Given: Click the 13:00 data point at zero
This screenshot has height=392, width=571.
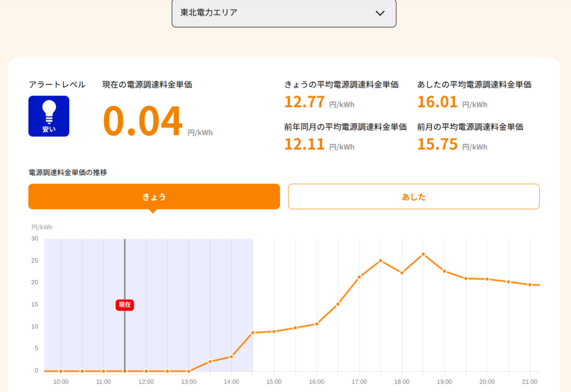Looking at the screenshot, I should click(188, 371).
